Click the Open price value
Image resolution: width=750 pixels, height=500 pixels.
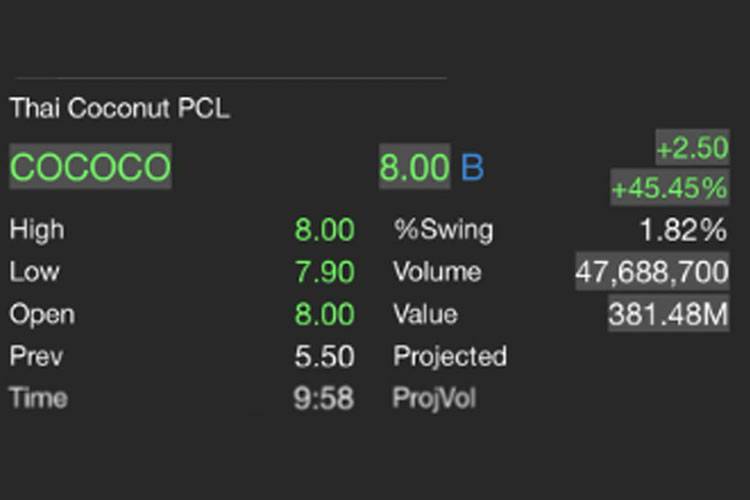(x=324, y=314)
